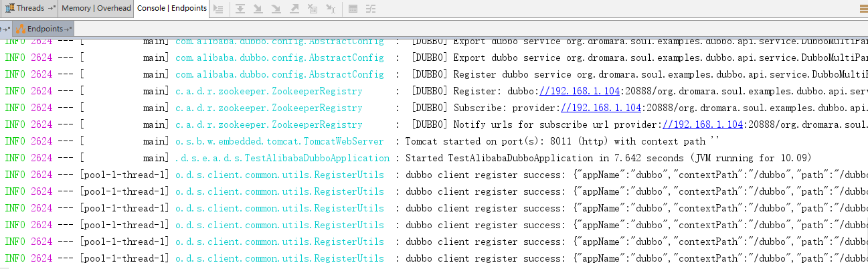Click the Force Step Into icon
This screenshot has width=868, height=269.
[276, 9]
